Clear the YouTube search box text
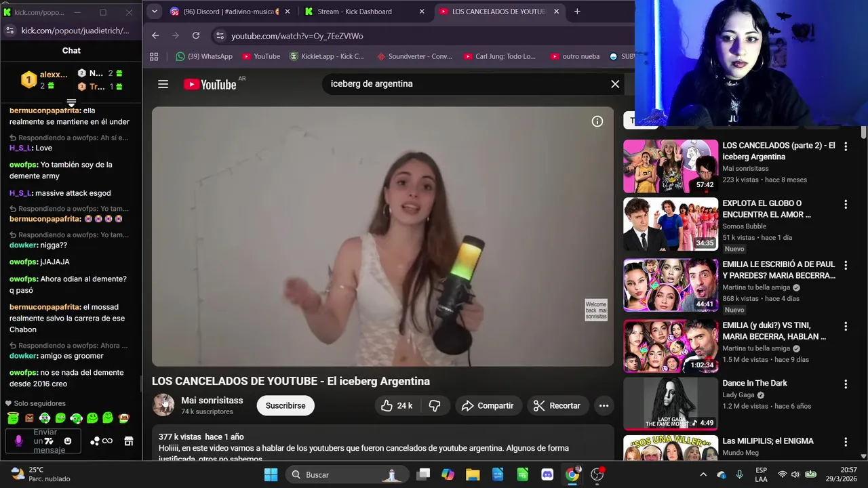 click(615, 84)
